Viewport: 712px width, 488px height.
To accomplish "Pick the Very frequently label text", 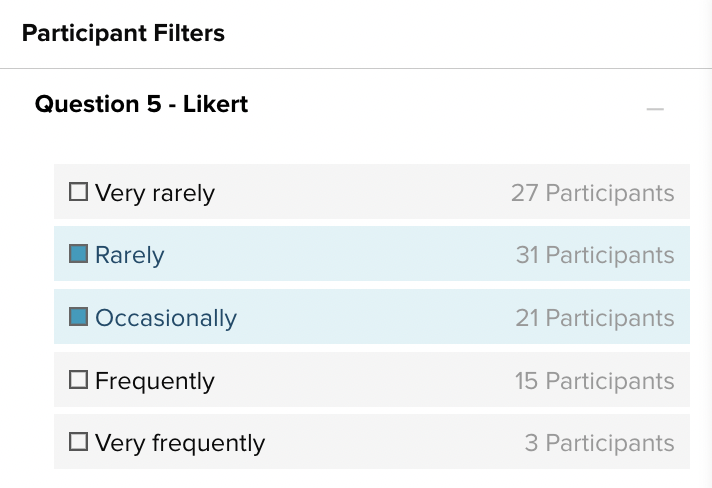I will (180, 443).
